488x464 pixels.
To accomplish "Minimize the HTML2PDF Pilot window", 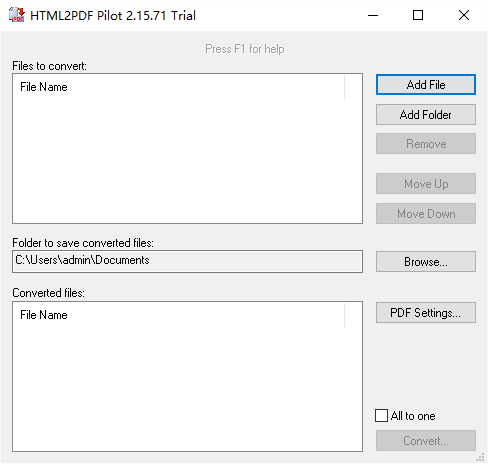I will [x=373, y=15].
